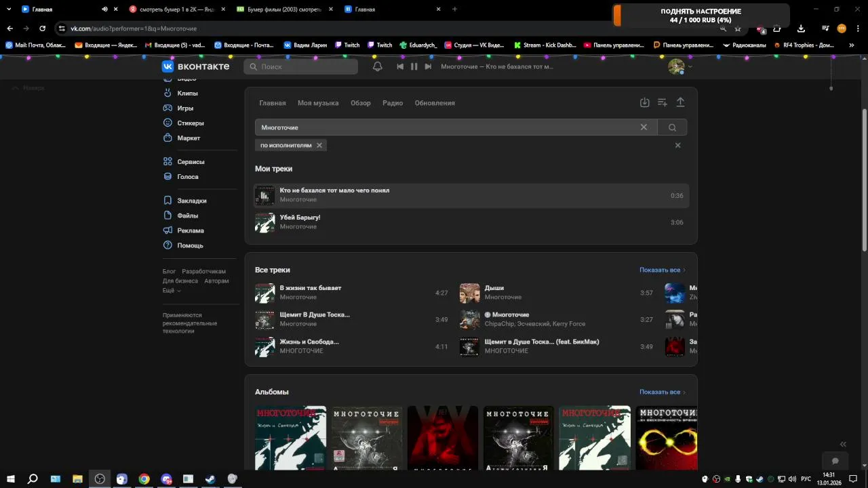Image resolution: width=868 pixels, height=488 pixels.
Task: Reload the page in browser toolbar
Action: 42,28
